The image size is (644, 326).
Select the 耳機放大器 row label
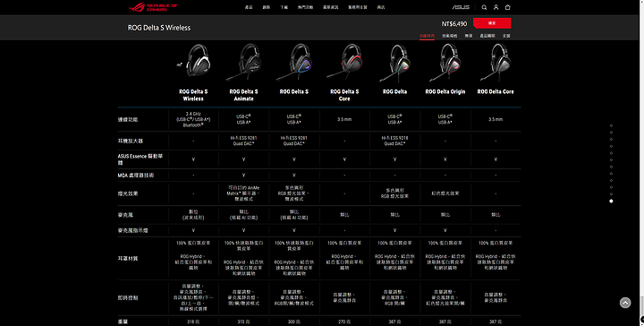[131, 141]
